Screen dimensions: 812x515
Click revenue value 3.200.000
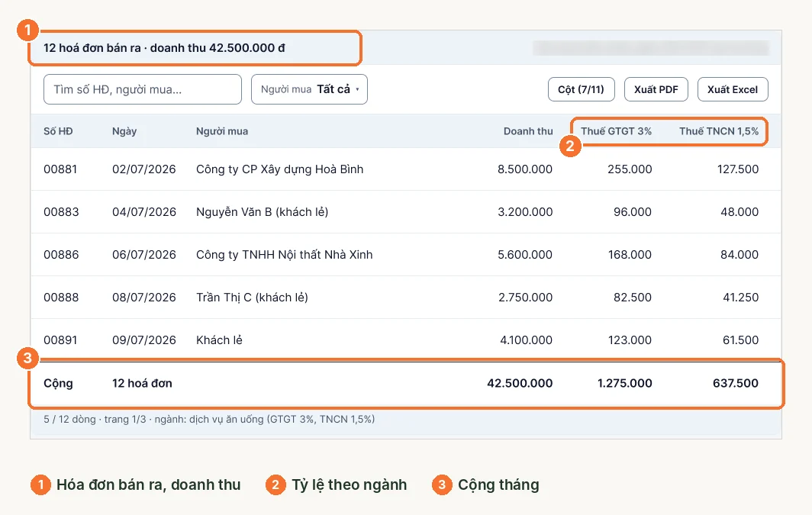pyautogui.click(x=525, y=211)
